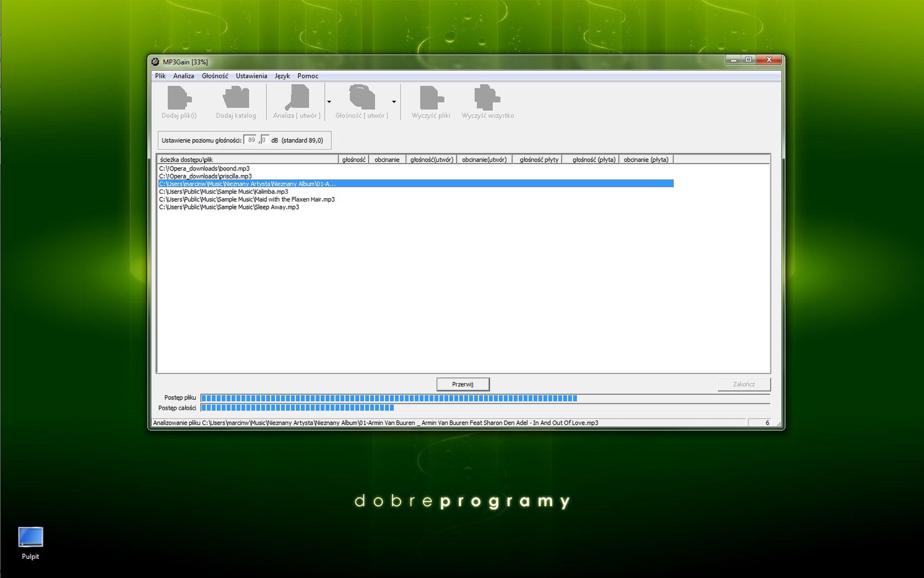Open the Plik menu
This screenshot has height=578, width=924.
pyautogui.click(x=160, y=76)
